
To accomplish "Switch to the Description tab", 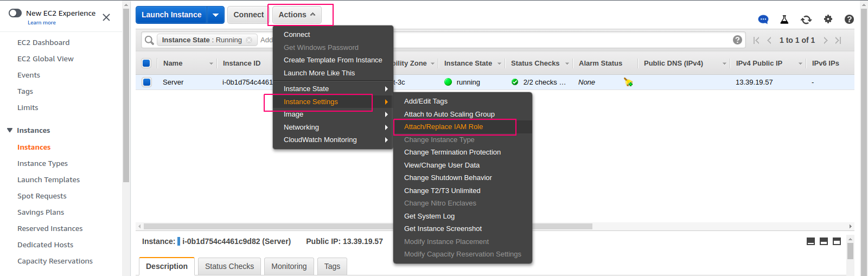I will coord(167,266).
